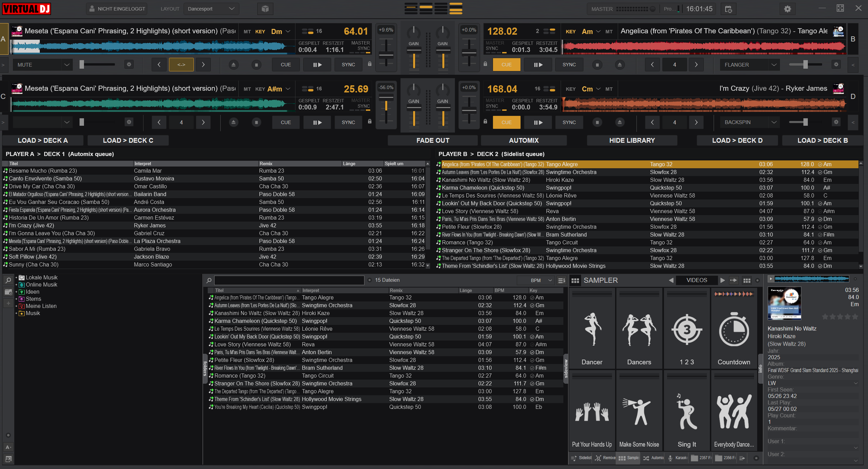This screenshot has height=469, width=868.
Task: Toggle master tempo MT on Deck B
Action: point(609,32)
